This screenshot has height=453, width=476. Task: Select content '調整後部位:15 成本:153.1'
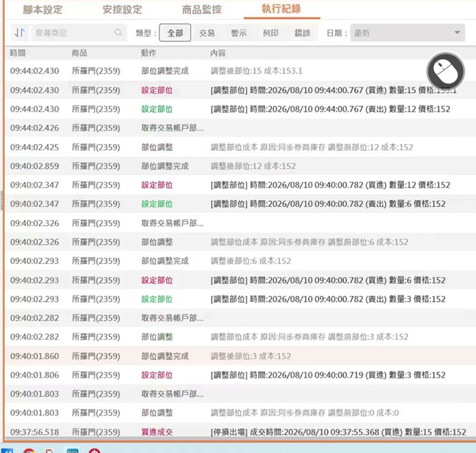click(257, 71)
